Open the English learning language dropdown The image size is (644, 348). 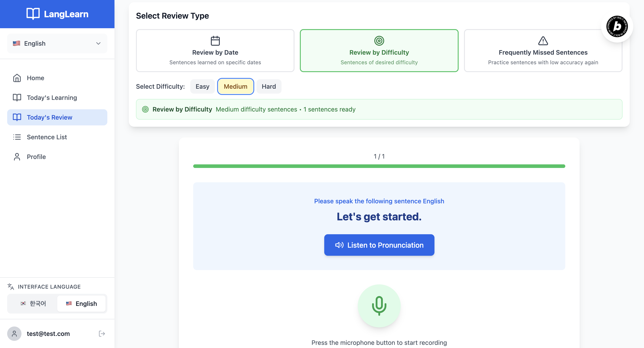tap(57, 43)
